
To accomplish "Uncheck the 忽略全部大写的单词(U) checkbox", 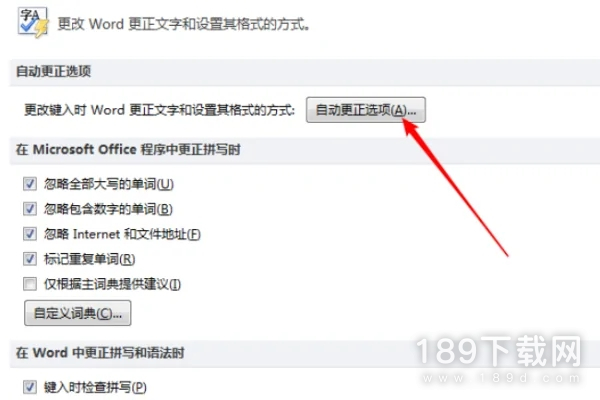I will pos(30,184).
